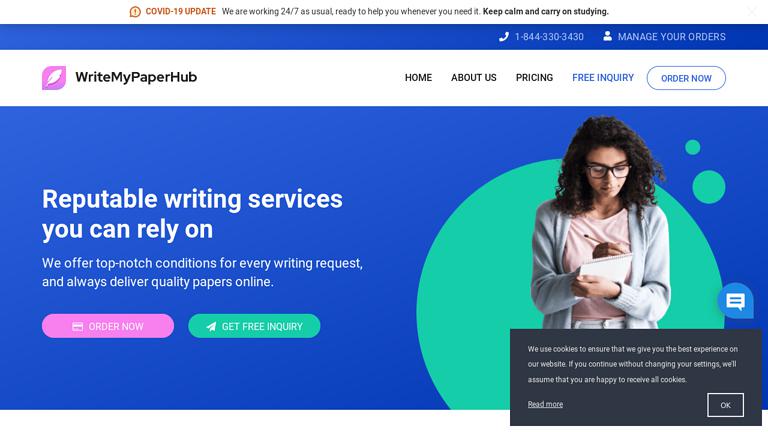
Task: Accept cookies with the OK button
Action: (x=725, y=405)
